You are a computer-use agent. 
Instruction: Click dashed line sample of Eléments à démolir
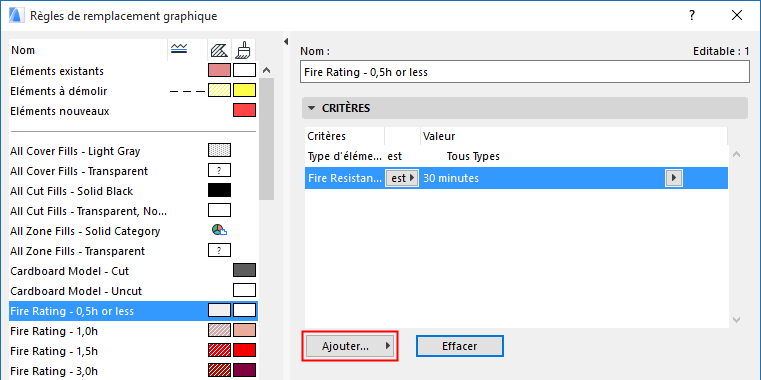[x=187, y=91]
